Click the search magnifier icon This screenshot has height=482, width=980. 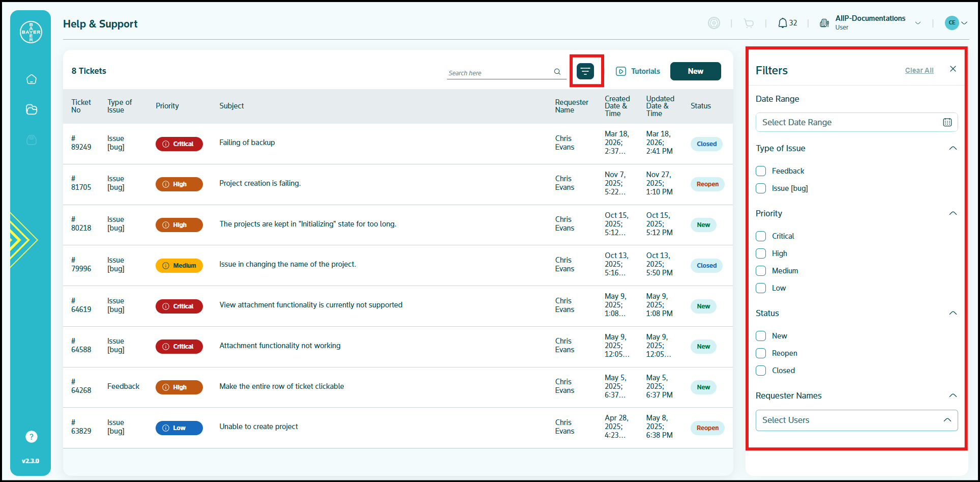coord(557,72)
